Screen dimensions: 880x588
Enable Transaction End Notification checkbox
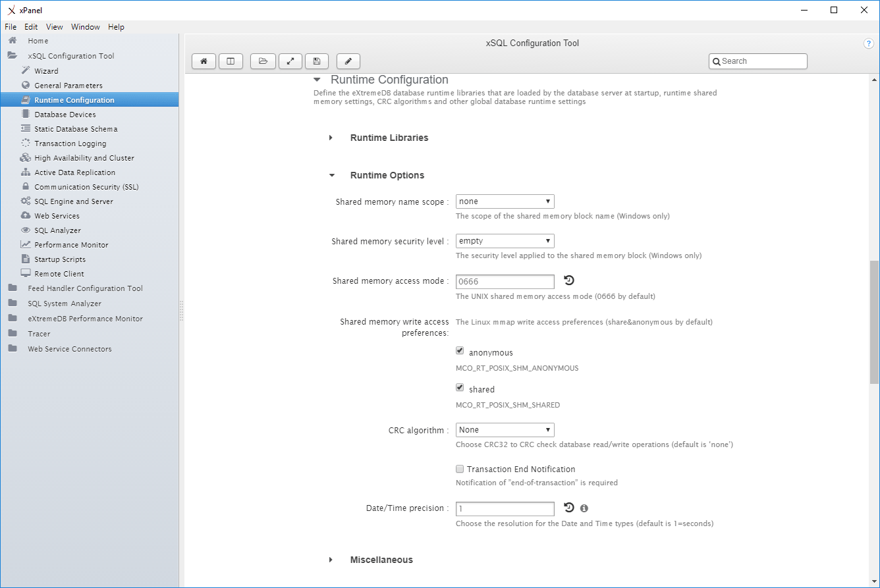point(460,469)
